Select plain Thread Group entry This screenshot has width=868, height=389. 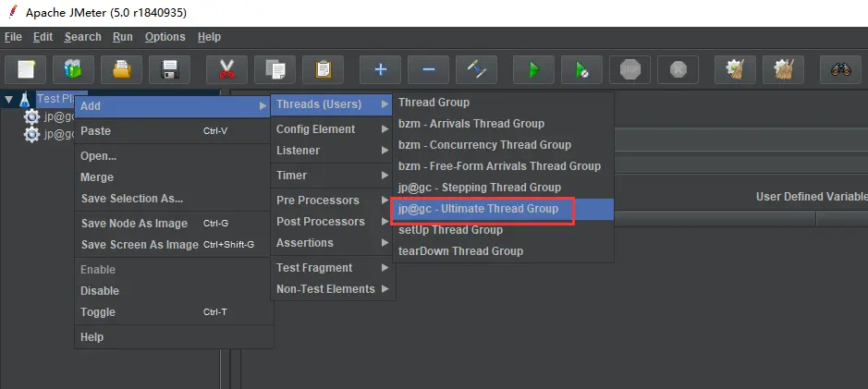pyautogui.click(x=503, y=103)
